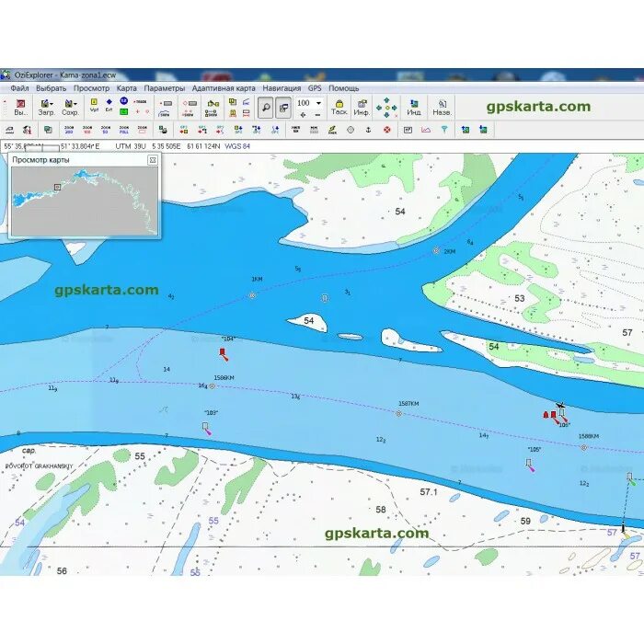Click the 1586KM kilometer marker on map
This screenshot has width=644, height=644.
(x=213, y=386)
